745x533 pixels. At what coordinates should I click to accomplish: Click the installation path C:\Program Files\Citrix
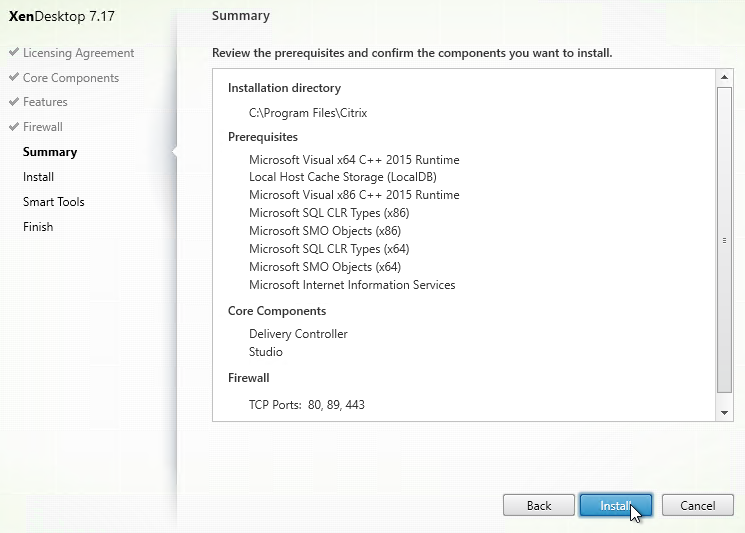tap(308, 113)
